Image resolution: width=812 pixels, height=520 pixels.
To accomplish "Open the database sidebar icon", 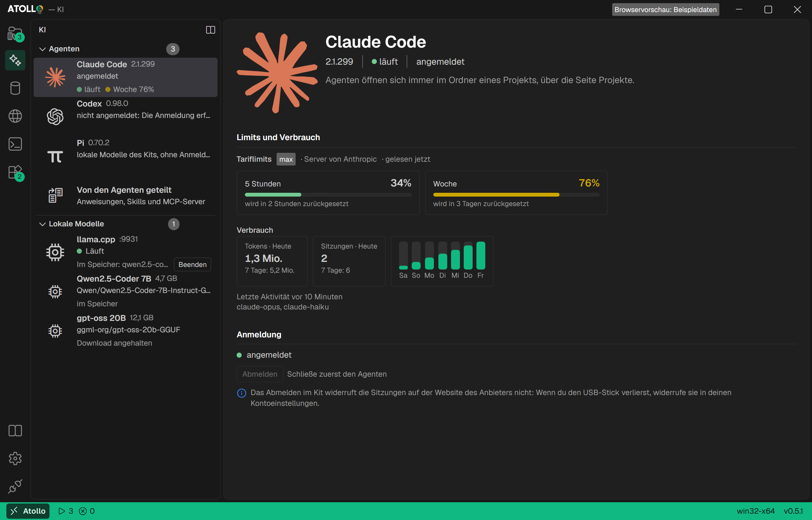I will [15, 88].
